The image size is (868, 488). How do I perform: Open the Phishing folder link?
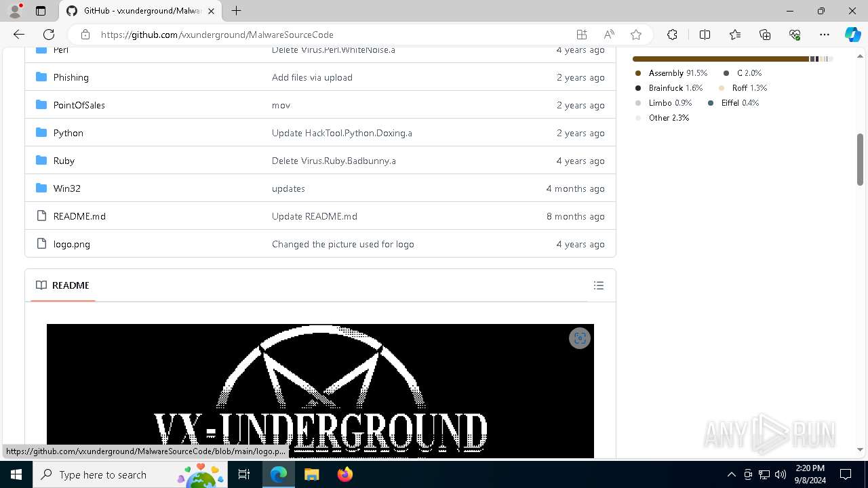[71, 77]
